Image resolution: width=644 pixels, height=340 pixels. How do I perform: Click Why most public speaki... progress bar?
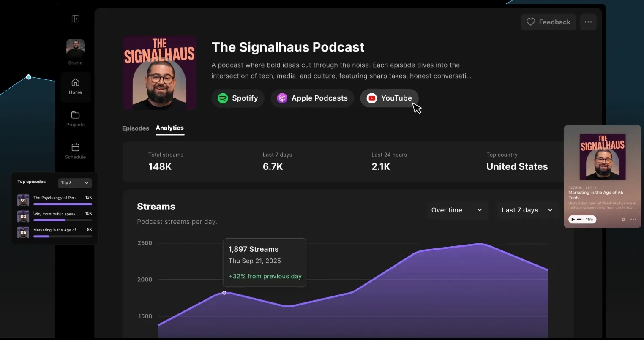[63, 220]
